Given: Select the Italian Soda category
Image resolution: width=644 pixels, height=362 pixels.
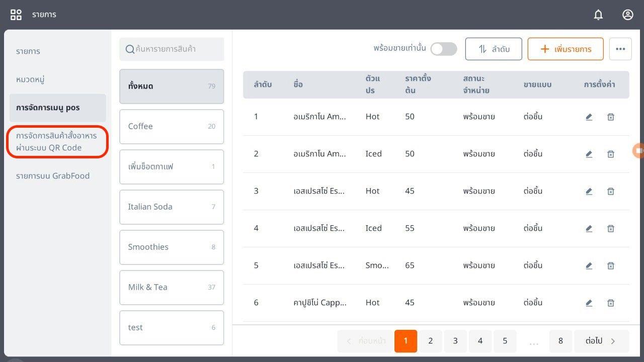Looking at the screenshot, I should click(x=171, y=207).
